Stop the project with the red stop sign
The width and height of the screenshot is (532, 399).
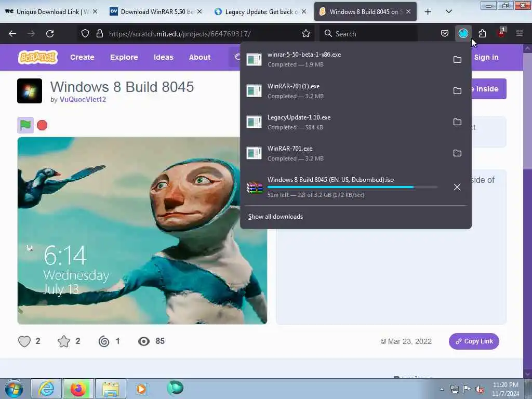42,125
